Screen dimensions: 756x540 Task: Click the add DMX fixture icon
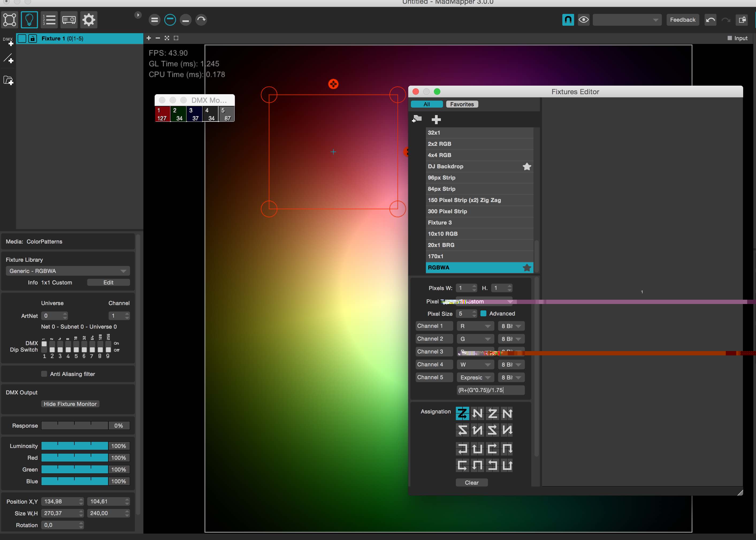8,41
